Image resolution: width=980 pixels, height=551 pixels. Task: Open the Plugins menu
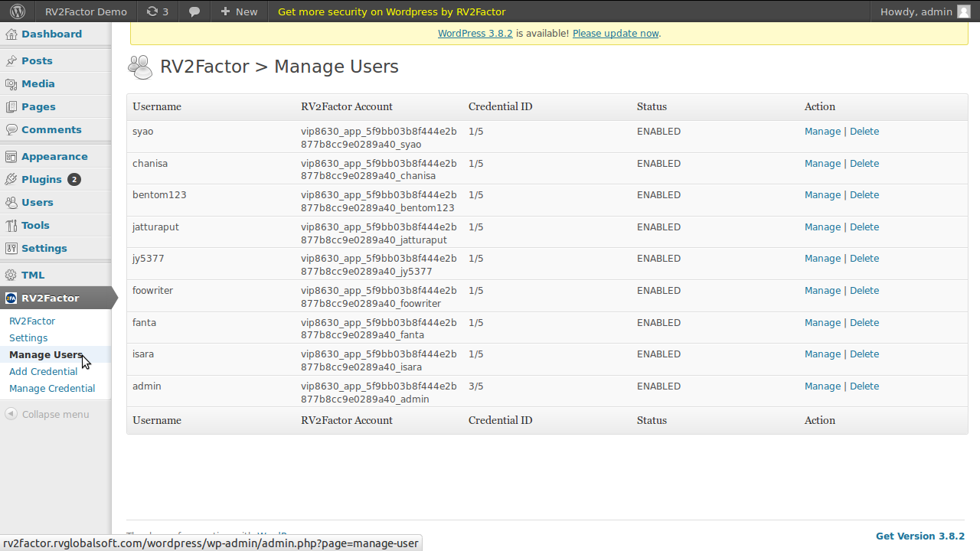[x=41, y=179]
